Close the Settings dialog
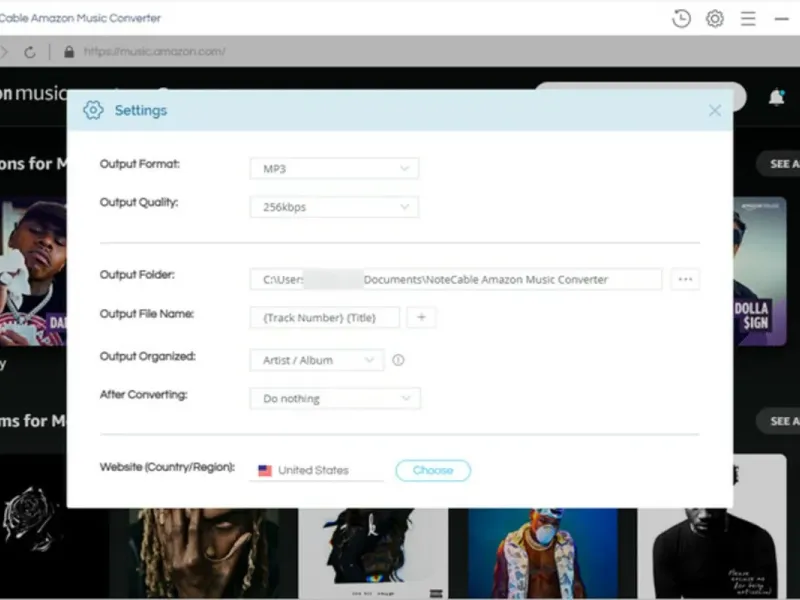800x600 pixels. coord(715,110)
